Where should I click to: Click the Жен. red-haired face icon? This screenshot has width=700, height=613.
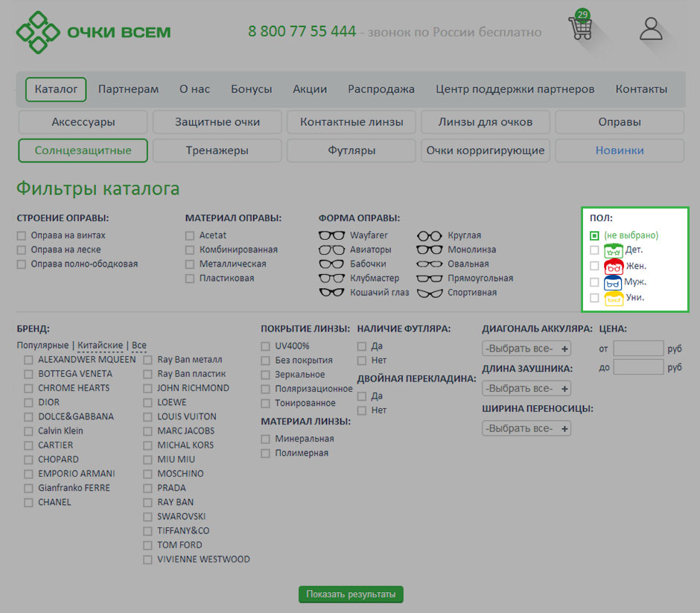tap(614, 266)
